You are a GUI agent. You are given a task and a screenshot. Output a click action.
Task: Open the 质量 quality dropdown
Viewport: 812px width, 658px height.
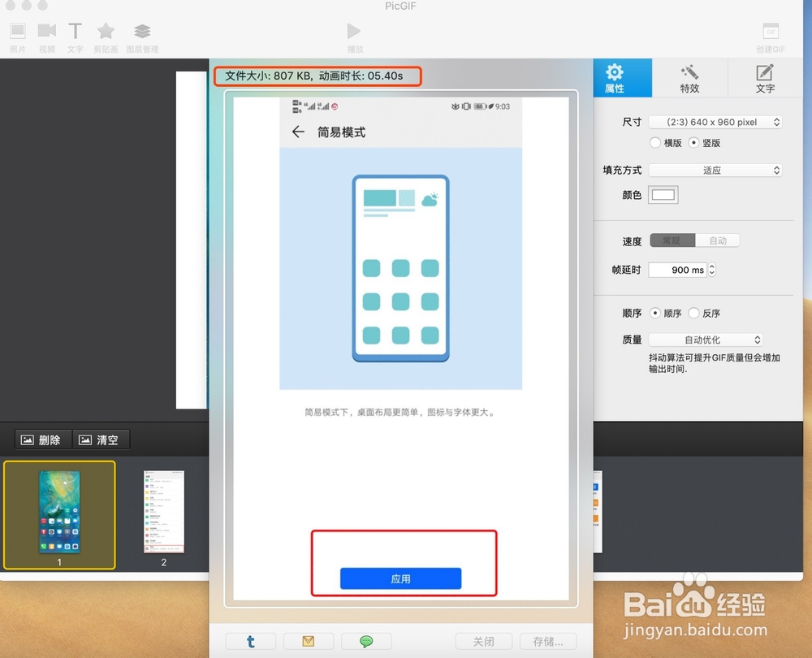point(706,340)
